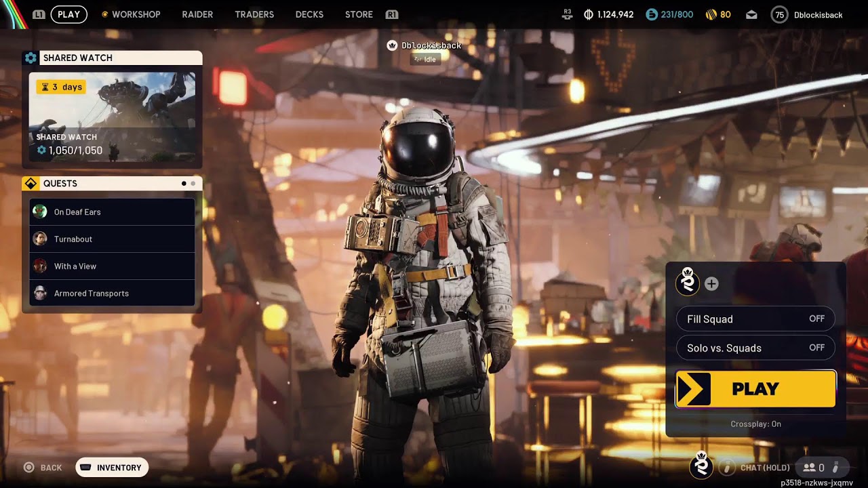Add a squad member with plus icon
868x488 pixels.
pos(711,284)
